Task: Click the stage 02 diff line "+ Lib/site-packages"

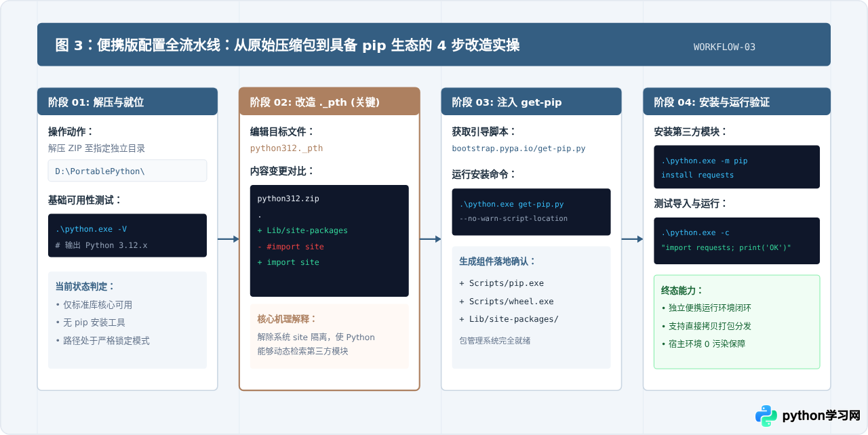Action: 302,230
